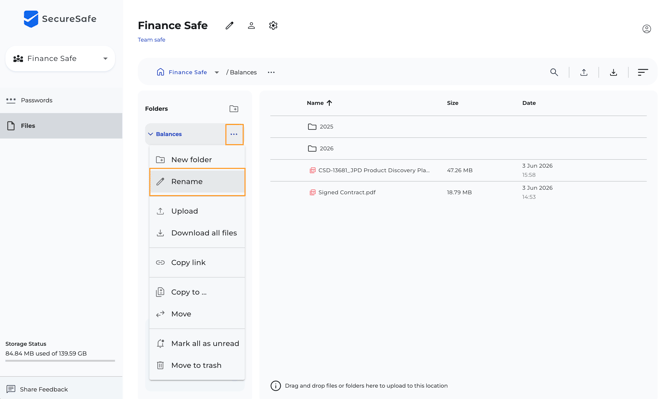The width and height of the screenshot is (670, 399).
Task: Expand breadcrumb Finance Safe dropdown arrow
Action: click(217, 72)
